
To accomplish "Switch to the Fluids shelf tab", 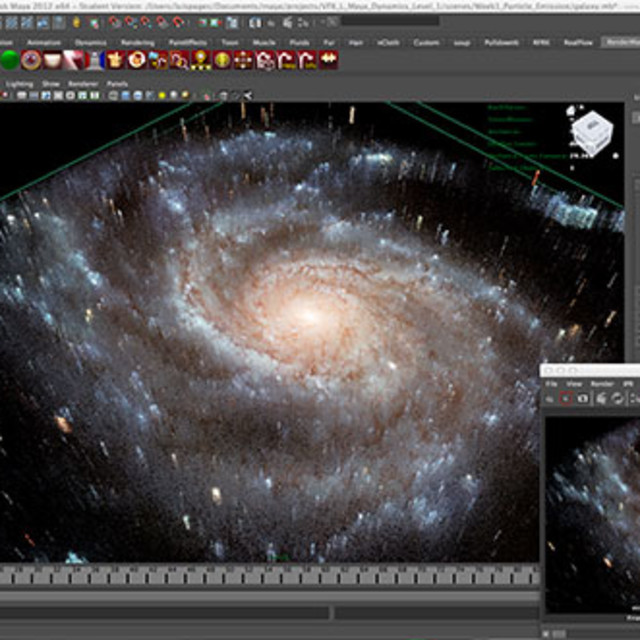I will pyautogui.click(x=298, y=42).
